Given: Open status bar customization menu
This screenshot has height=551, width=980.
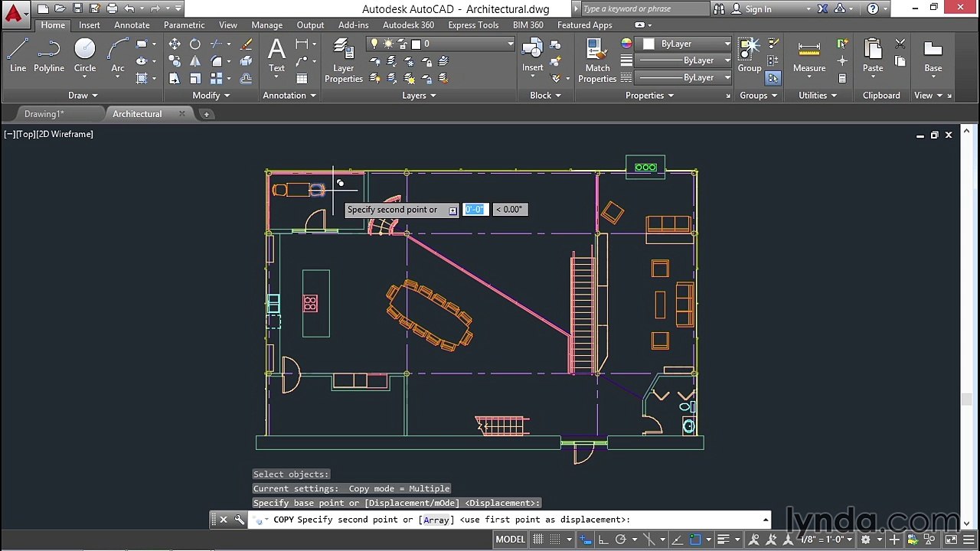Looking at the screenshot, I should tap(969, 540).
